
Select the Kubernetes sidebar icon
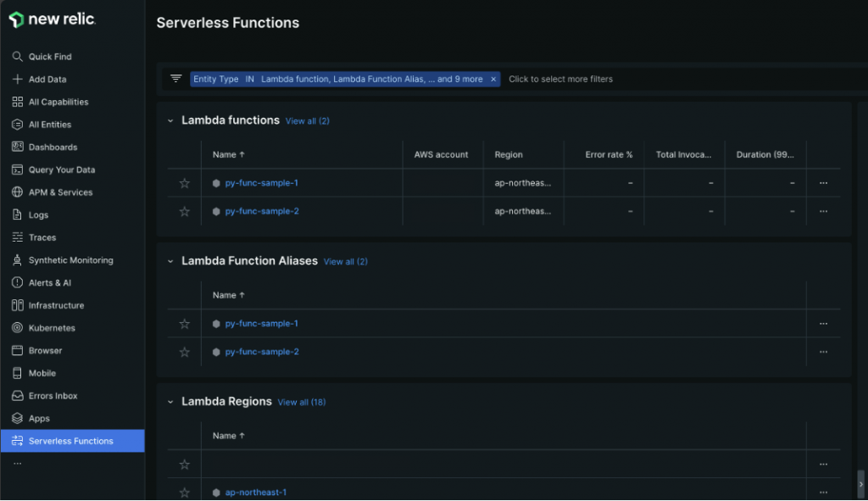tap(19, 327)
